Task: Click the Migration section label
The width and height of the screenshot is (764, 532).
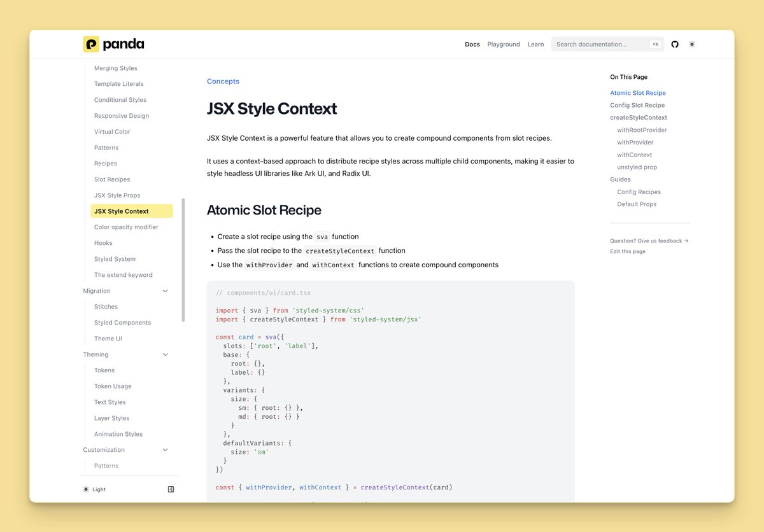Action: [x=97, y=291]
